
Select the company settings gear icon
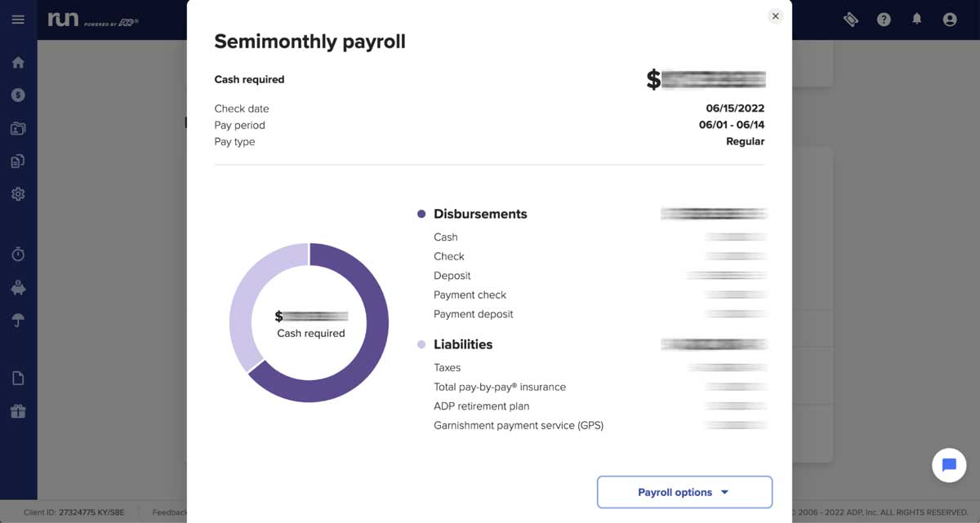pos(18,193)
